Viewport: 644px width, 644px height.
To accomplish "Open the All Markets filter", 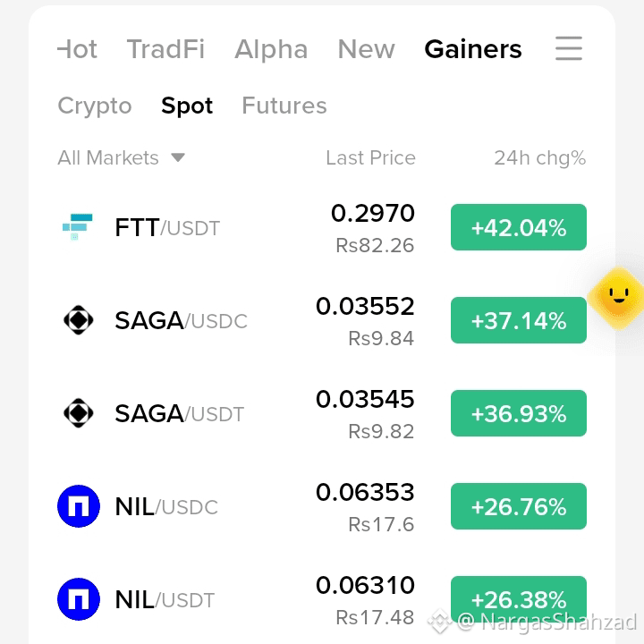I will tap(121, 157).
